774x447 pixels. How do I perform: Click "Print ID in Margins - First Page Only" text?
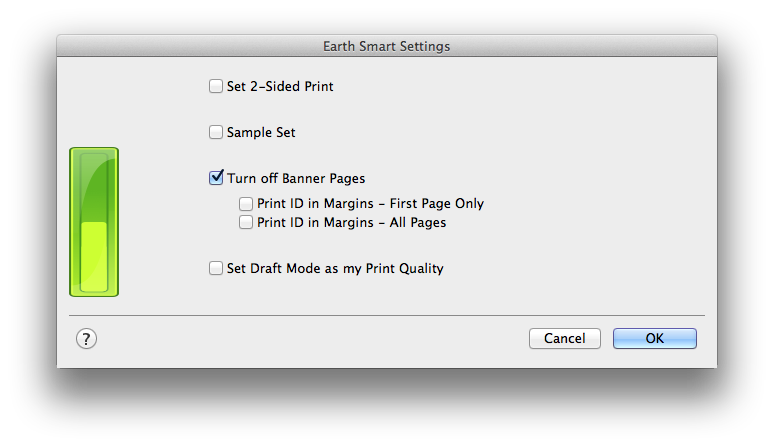370,203
